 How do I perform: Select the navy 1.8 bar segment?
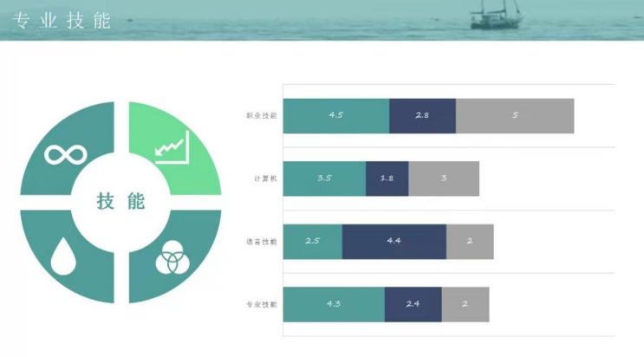pos(387,178)
